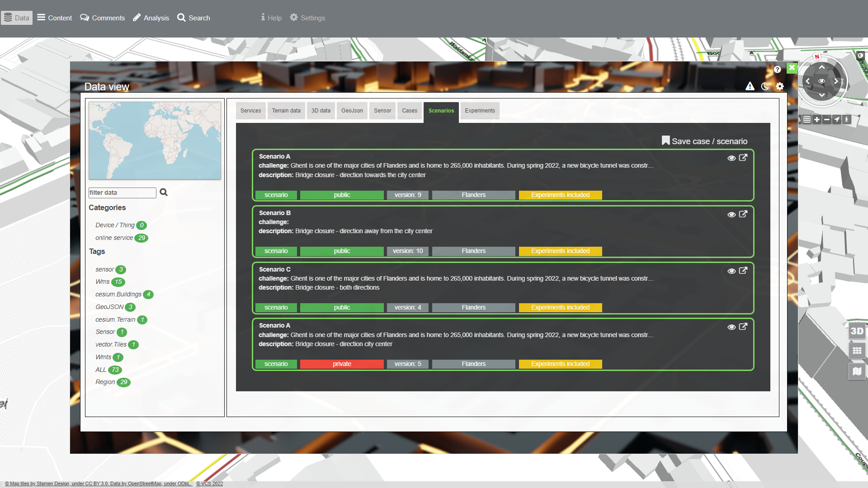Toggle visibility eye for first Scenario A
The height and width of the screenshot is (488, 868).
(x=731, y=158)
